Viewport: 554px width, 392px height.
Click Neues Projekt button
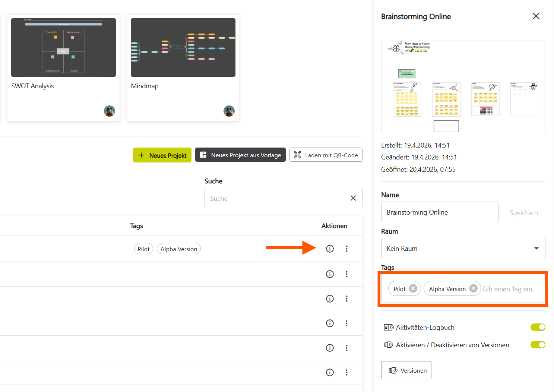coord(162,155)
